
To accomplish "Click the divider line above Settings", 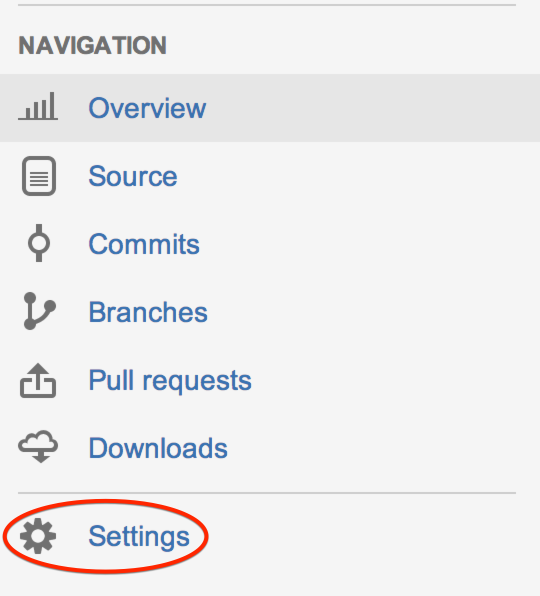I will point(267,493).
